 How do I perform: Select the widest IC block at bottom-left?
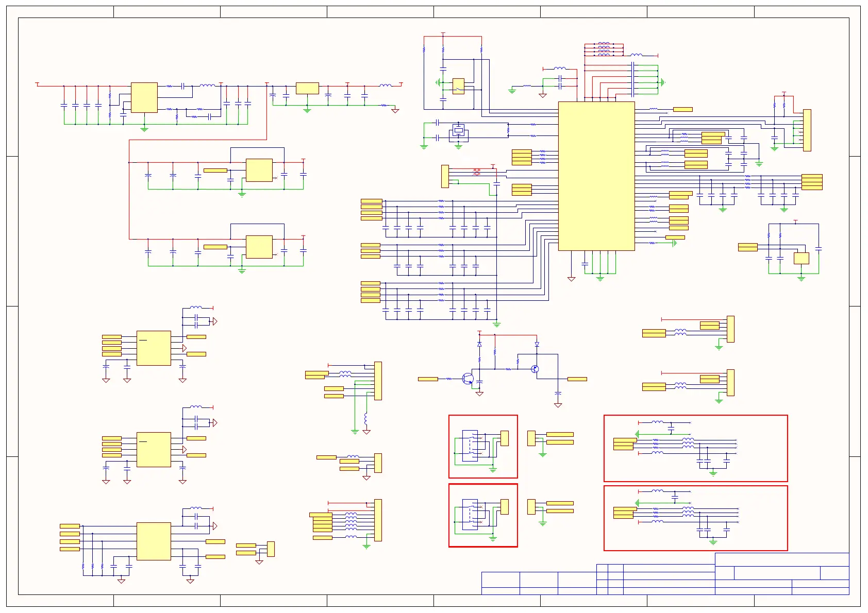click(154, 541)
